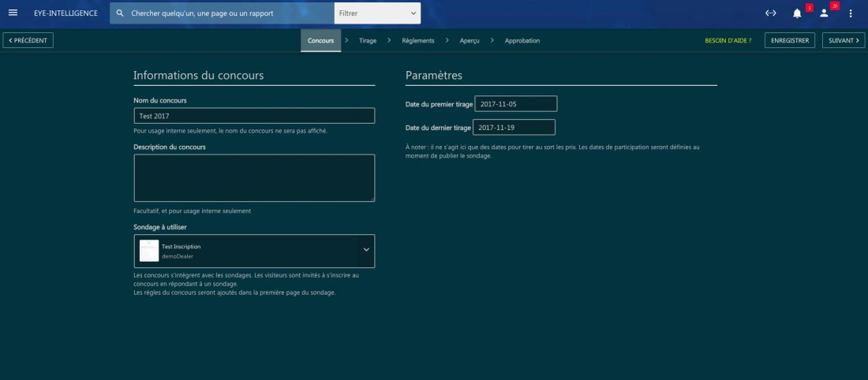Image resolution: width=868 pixels, height=380 pixels.
Task: Open the Approbation step
Action: tap(522, 40)
